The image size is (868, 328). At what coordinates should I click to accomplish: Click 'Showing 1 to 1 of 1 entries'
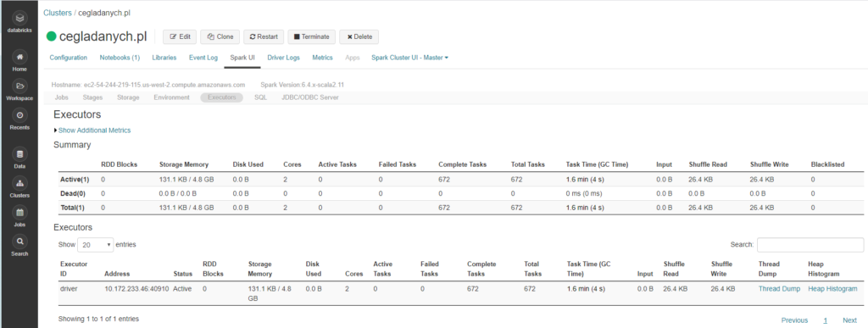coord(98,320)
